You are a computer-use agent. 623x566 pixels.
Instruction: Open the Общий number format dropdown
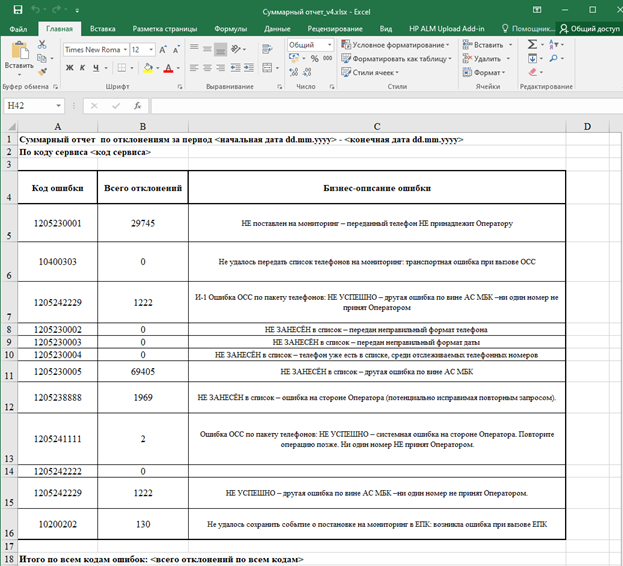[328, 45]
